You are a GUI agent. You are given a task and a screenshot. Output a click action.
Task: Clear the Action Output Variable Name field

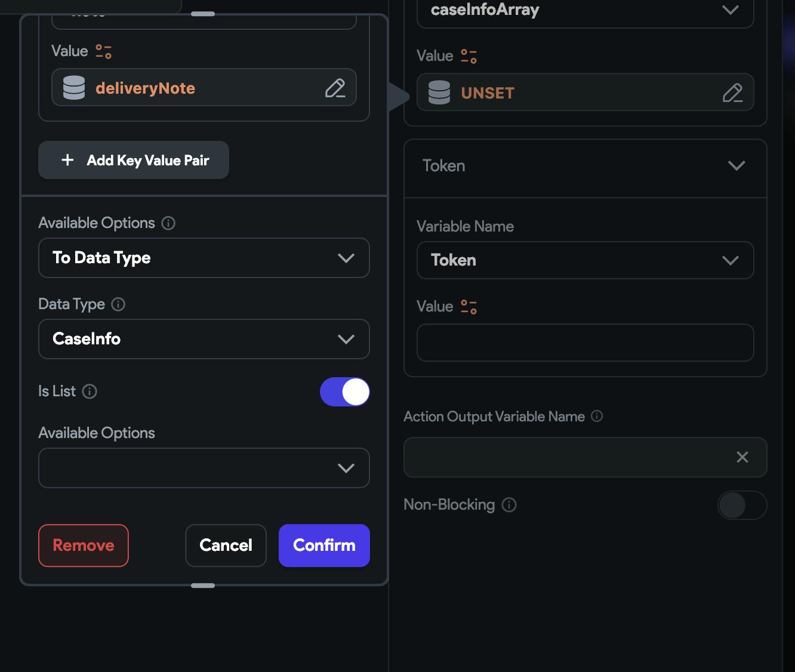click(742, 457)
